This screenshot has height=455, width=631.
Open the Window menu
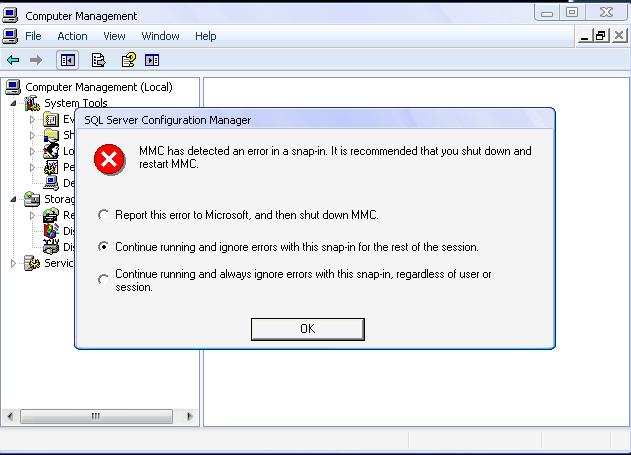(x=160, y=36)
